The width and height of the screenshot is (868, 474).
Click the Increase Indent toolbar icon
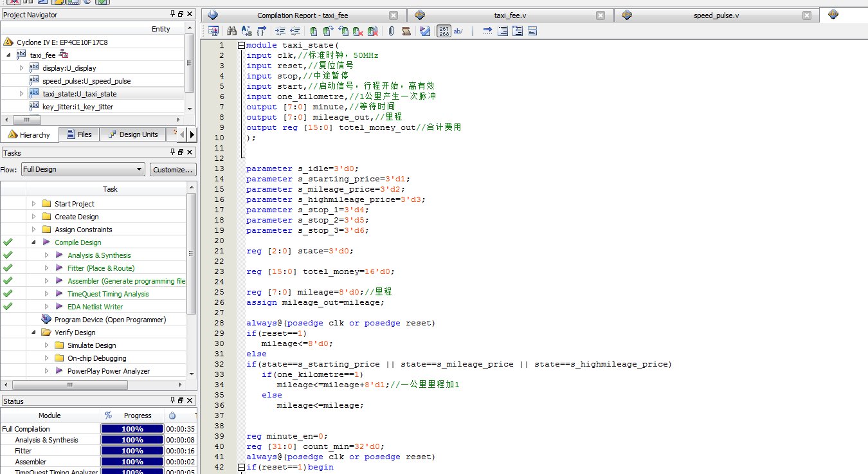280,31
